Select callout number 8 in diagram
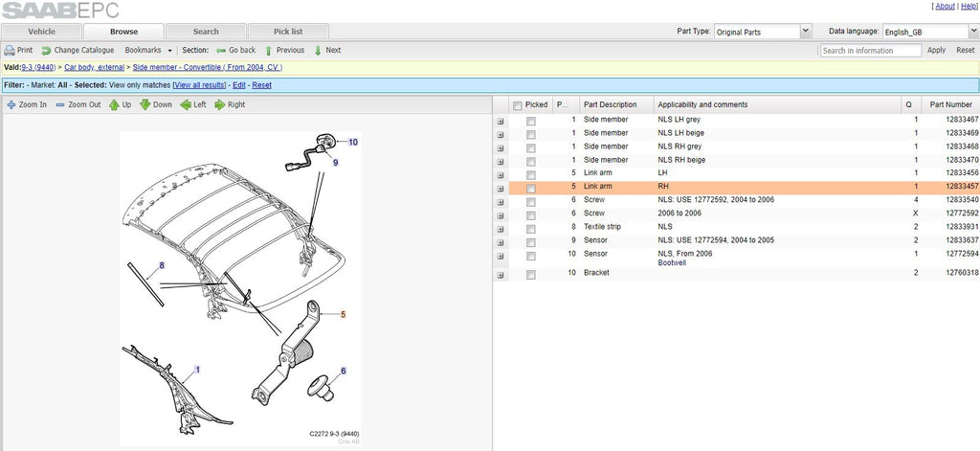The image size is (980, 451). click(x=161, y=265)
